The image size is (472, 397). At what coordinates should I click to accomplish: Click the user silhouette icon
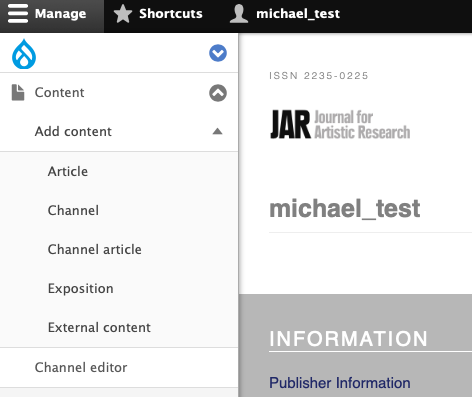coord(239,14)
